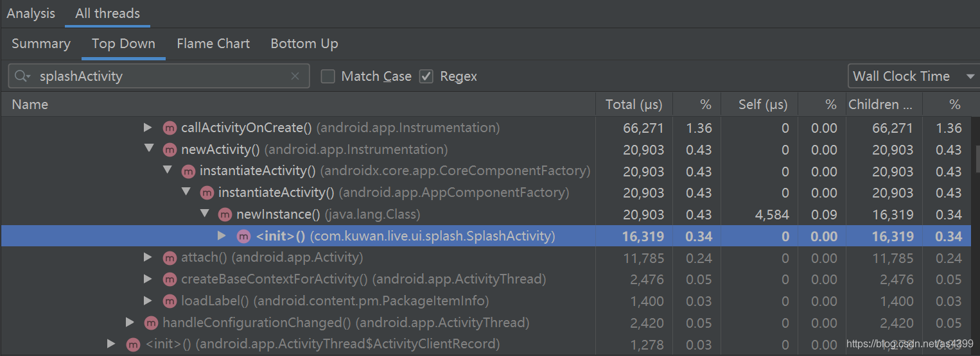Clear the splashActivity filter text
This screenshot has width=980, height=356.
295,76
